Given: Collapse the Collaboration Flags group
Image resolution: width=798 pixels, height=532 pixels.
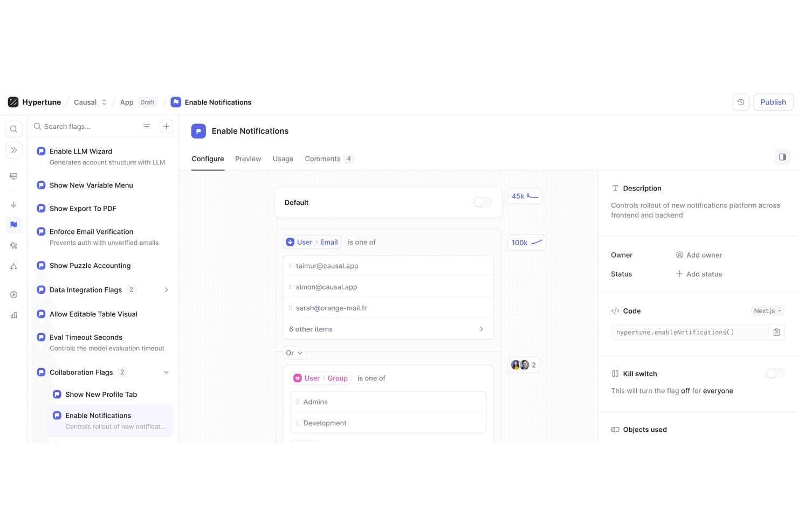Looking at the screenshot, I should (x=166, y=372).
